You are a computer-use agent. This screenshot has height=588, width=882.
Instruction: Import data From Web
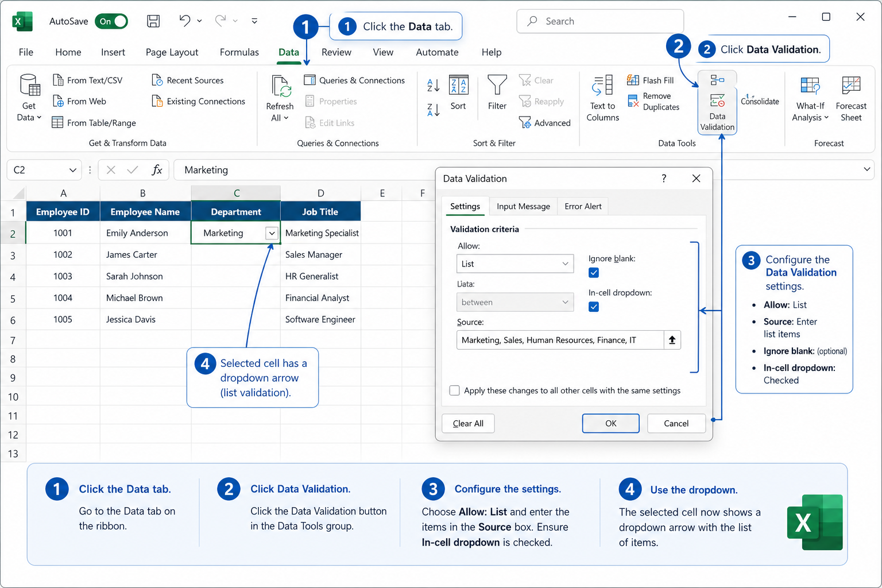pos(79,101)
